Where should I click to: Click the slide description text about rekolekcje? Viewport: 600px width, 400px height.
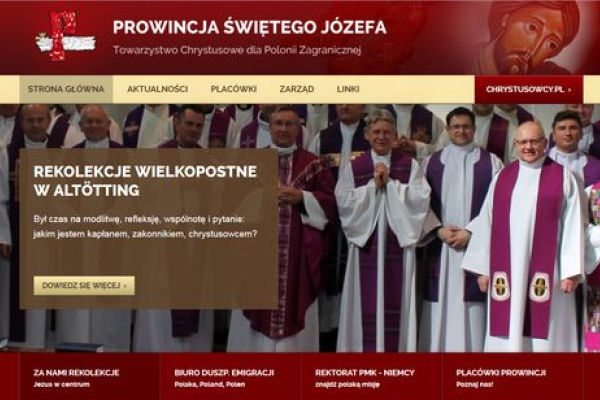click(x=145, y=227)
